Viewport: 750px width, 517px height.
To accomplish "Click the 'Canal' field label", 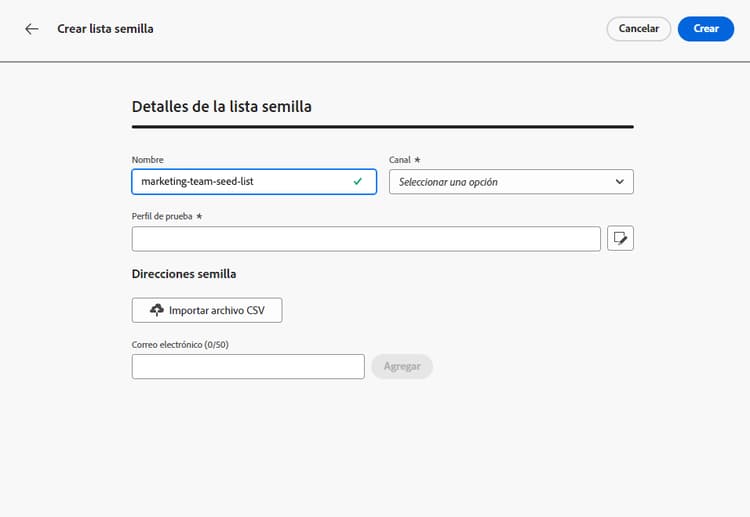I will [x=401, y=160].
